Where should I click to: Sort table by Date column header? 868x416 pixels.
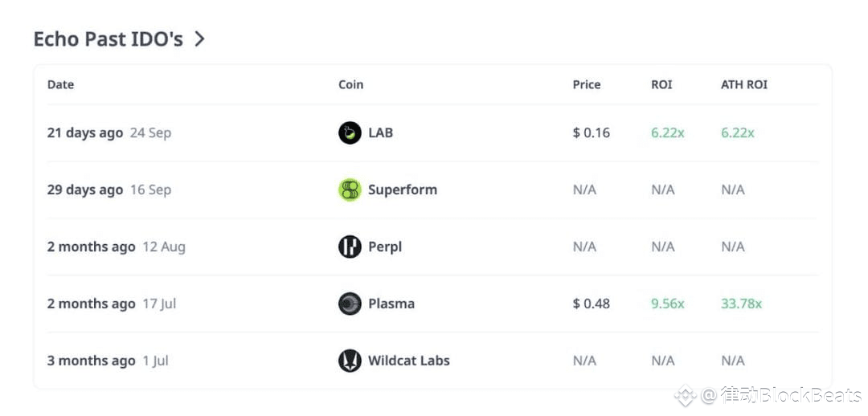[60, 84]
